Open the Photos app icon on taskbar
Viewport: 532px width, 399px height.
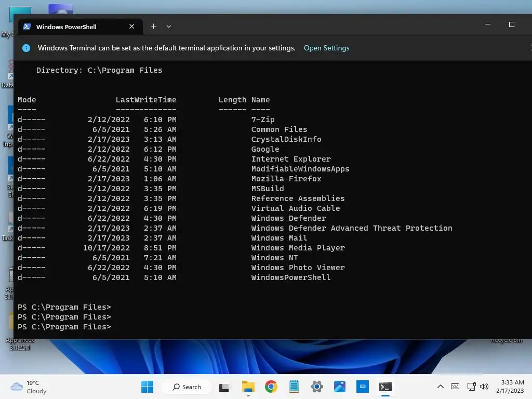point(340,387)
